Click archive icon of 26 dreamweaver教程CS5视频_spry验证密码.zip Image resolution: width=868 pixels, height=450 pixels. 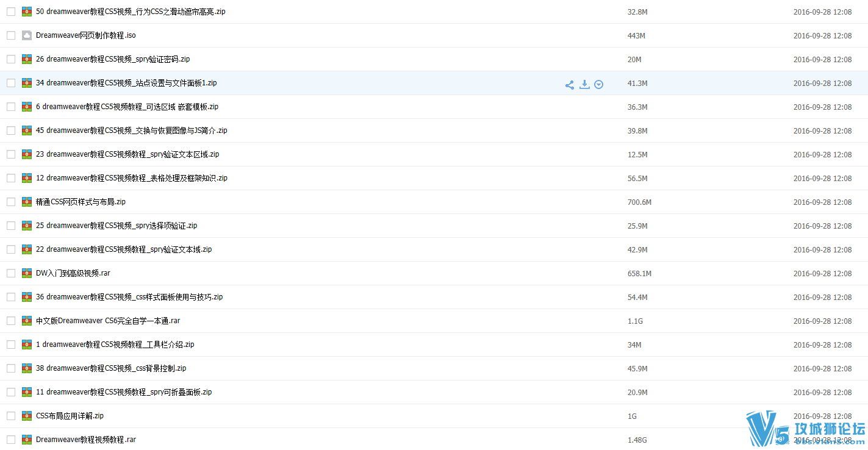point(27,59)
